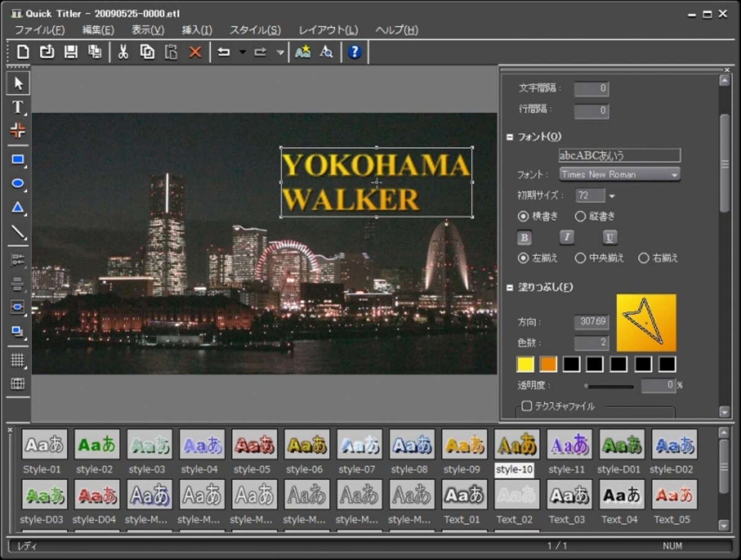Image resolution: width=741 pixels, height=560 pixels.
Task: Open the Undo history dropdown arrow
Action: pos(242,52)
